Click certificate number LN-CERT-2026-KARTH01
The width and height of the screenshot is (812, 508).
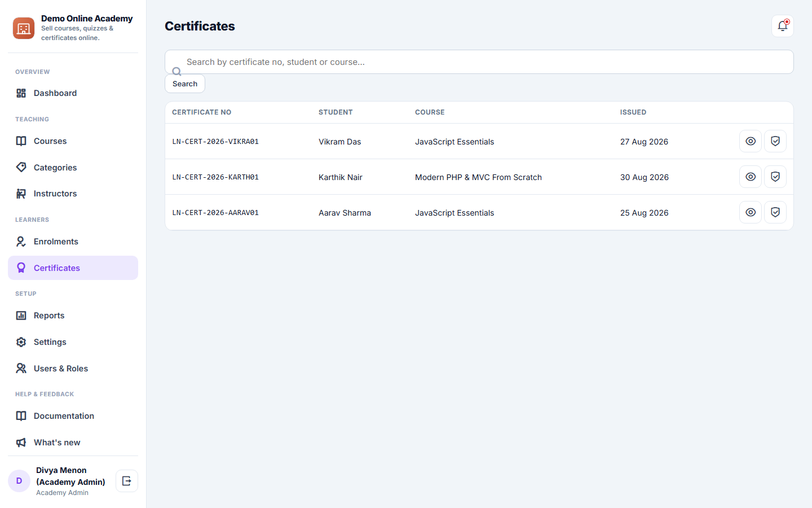click(215, 177)
